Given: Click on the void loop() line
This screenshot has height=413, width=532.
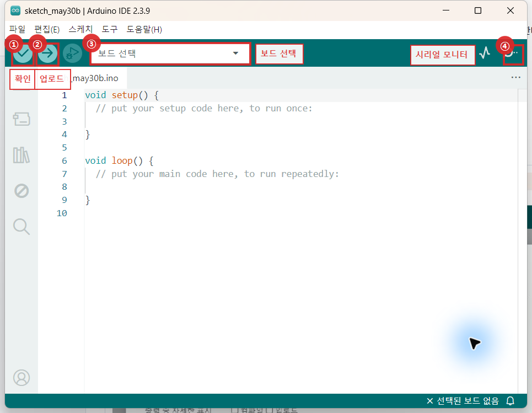Looking at the screenshot, I should (x=119, y=160).
